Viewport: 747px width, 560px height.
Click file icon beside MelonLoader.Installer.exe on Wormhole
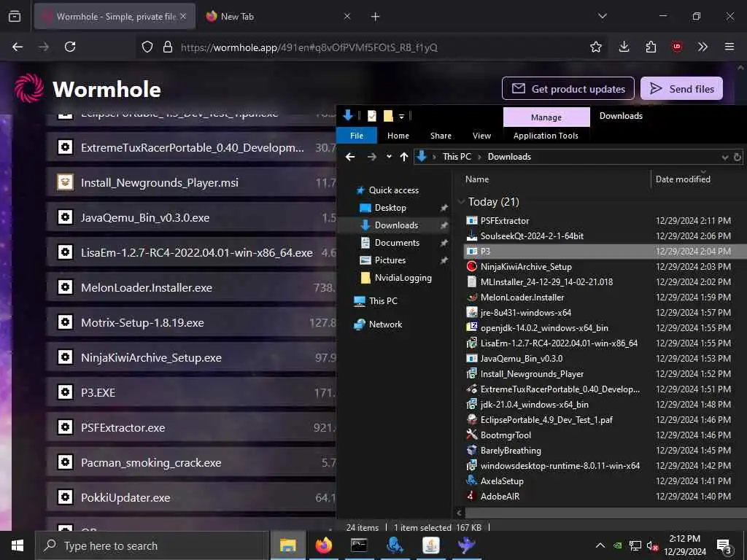click(x=65, y=287)
